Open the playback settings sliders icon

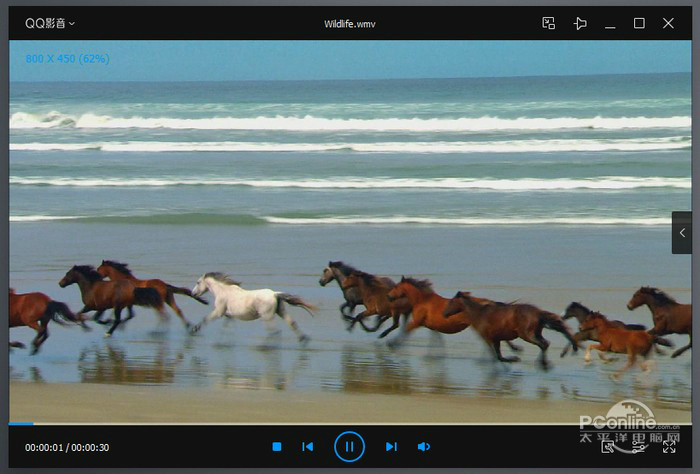coord(638,446)
